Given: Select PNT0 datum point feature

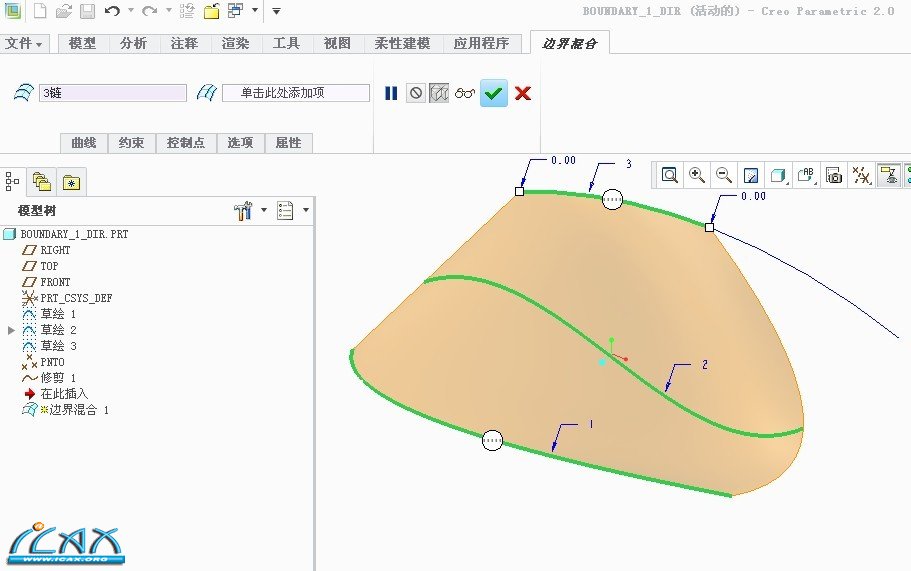Looking at the screenshot, I should tap(52, 362).
